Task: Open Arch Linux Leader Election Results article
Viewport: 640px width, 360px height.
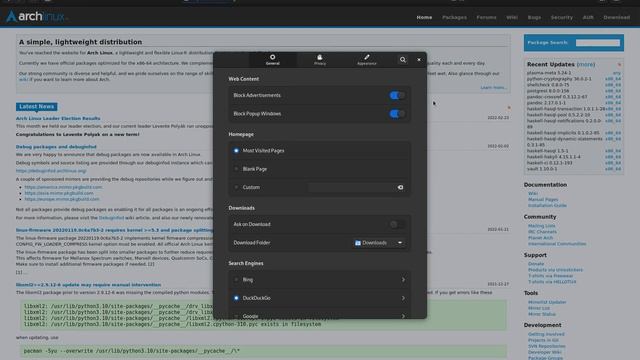Action: 58,118
